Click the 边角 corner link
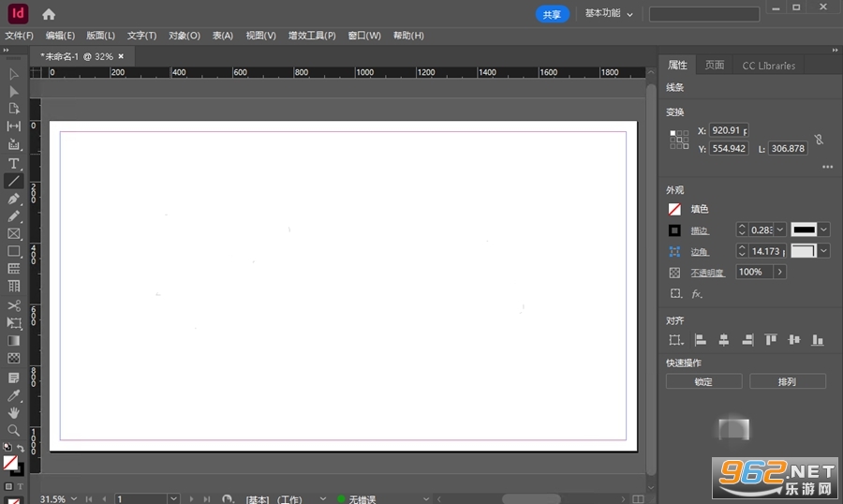This screenshot has height=504, width=843. (x=700, y=251)
